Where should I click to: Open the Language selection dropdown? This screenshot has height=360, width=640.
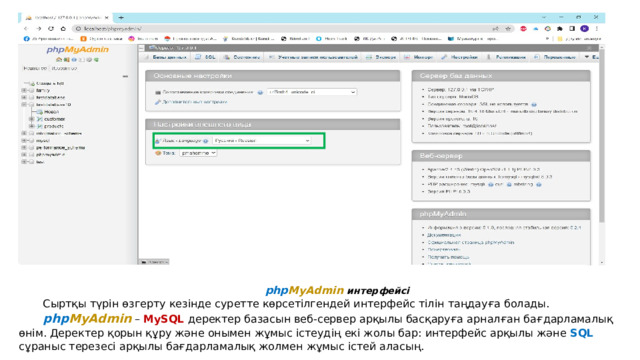(x=262, y=140)
